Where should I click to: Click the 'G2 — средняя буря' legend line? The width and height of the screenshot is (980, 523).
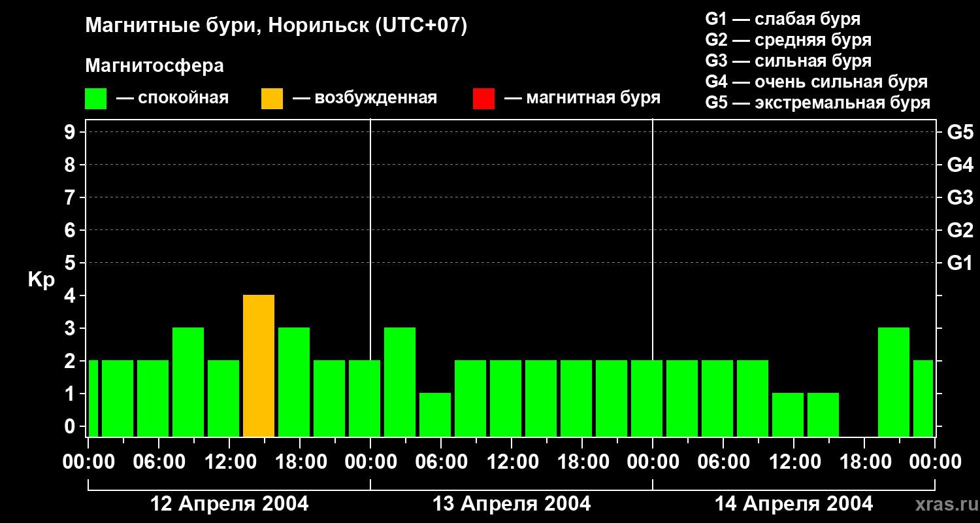coord(788,40)
